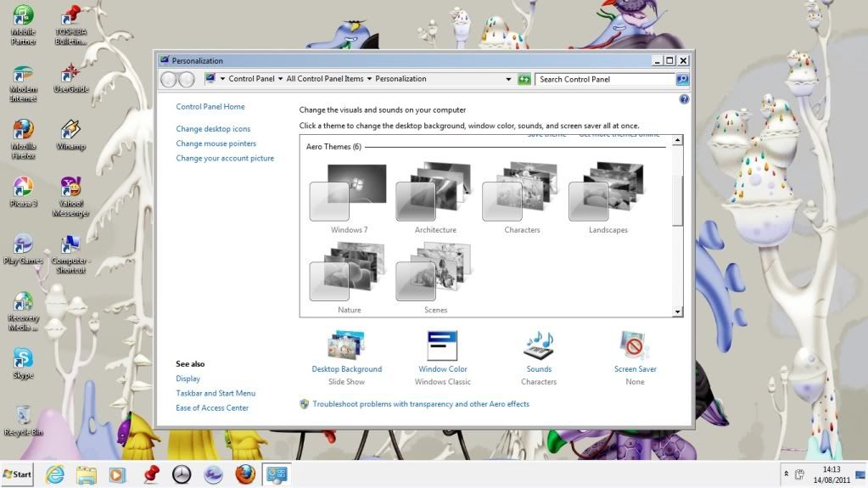Viewport: 868px width, 488px height.
Task: Select the Nature theme
Action: (x=349, y=278)
